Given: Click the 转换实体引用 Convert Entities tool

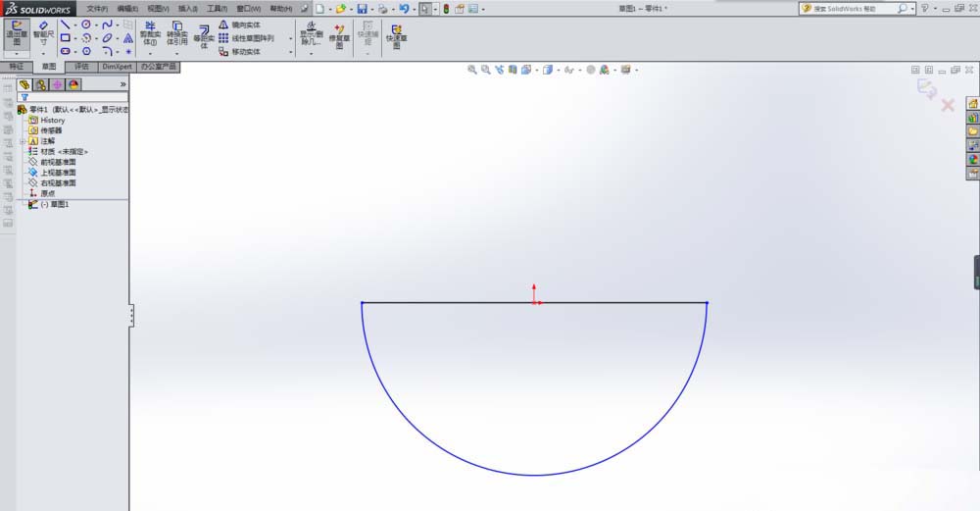Looking at the screenshot, I should (x=176, y=34).
